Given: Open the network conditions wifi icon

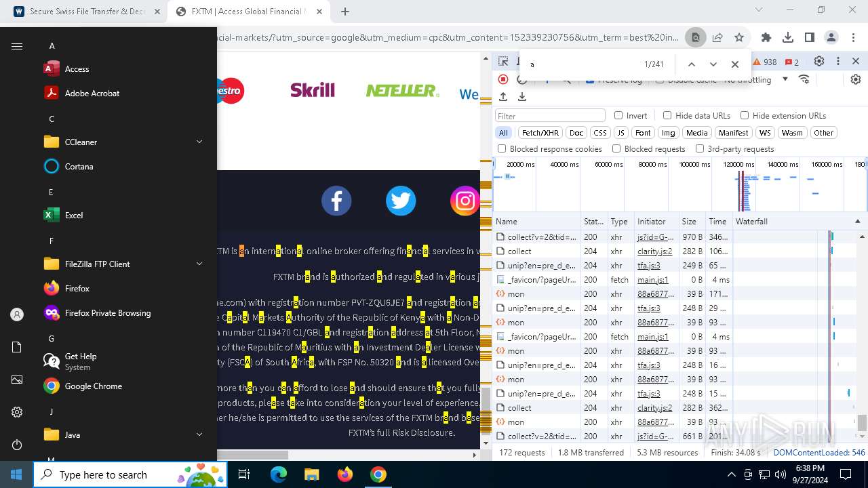Looking at the screenshot, I should [804, 79].
